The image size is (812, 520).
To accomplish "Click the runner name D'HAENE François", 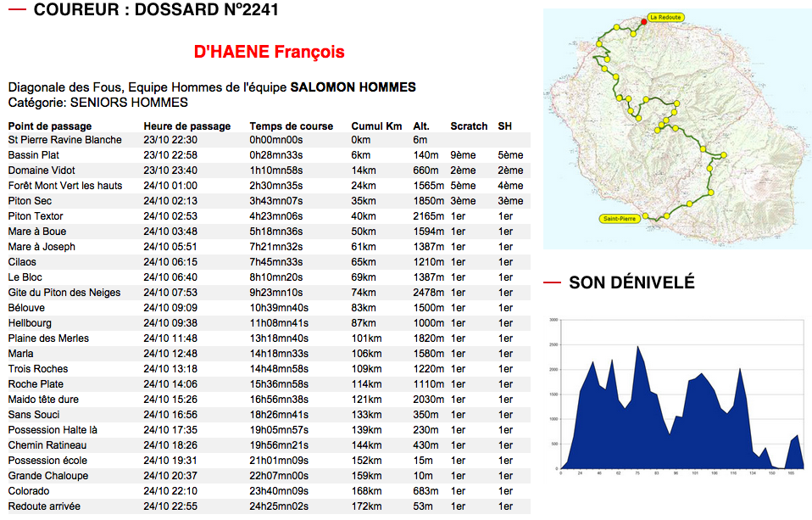I will [270, 53].
